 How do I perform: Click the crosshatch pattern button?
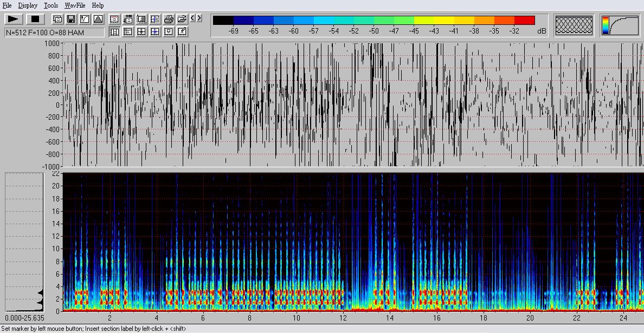pos(574,25)
